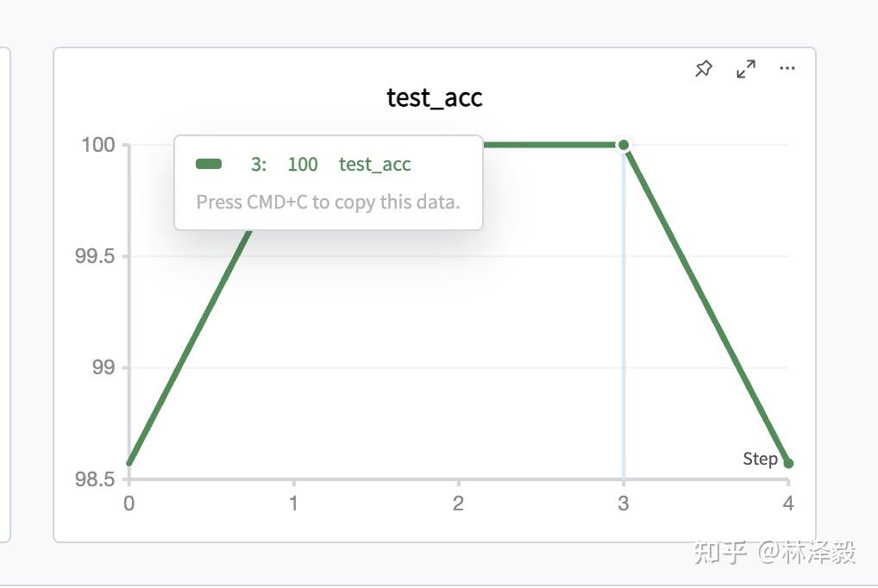Click the line's starting point at step 0
Viewport: 878px width, 588px height.
pos(129,463)
